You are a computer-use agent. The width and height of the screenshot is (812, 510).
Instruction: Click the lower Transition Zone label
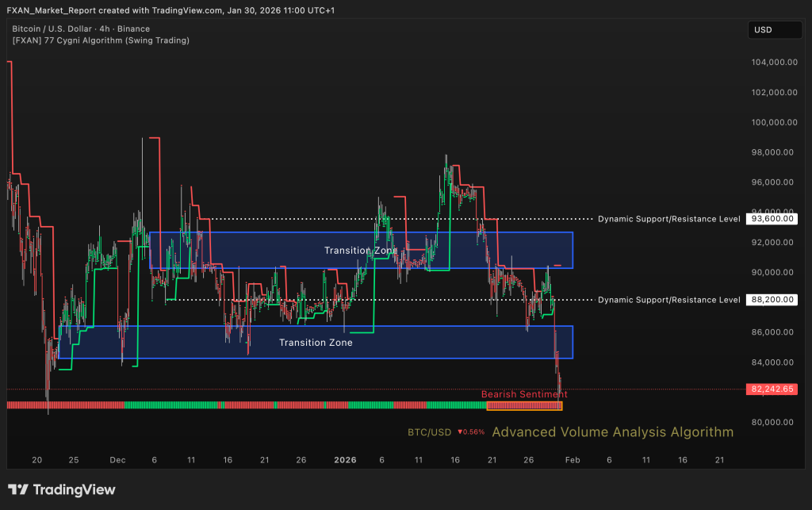316,343
